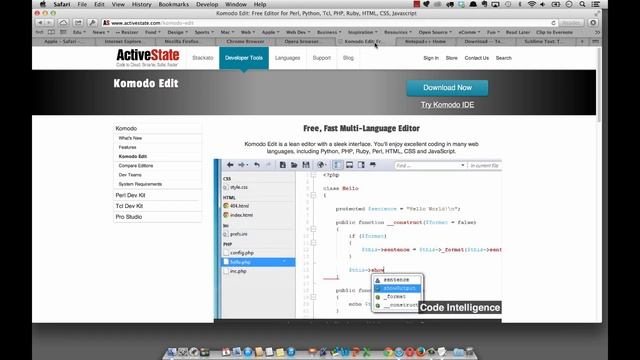
Task: Show all bookmarks book icon
Action: (51, 32)
